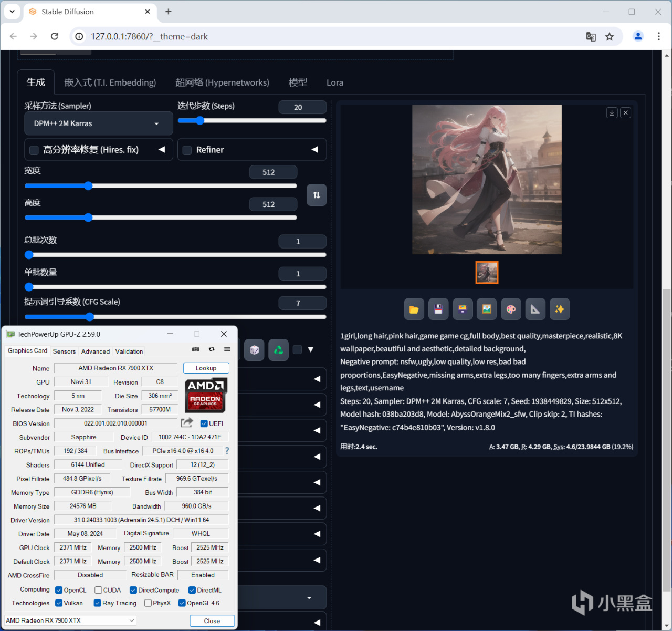Viewport: 672px width, 631px height.
Task: Select the generated image thumbnail
Action: click(x=487, y=273)
